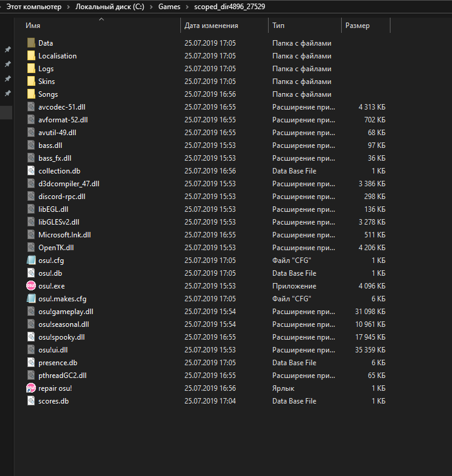Click the sort arrow above Имя column

point(102,19)
